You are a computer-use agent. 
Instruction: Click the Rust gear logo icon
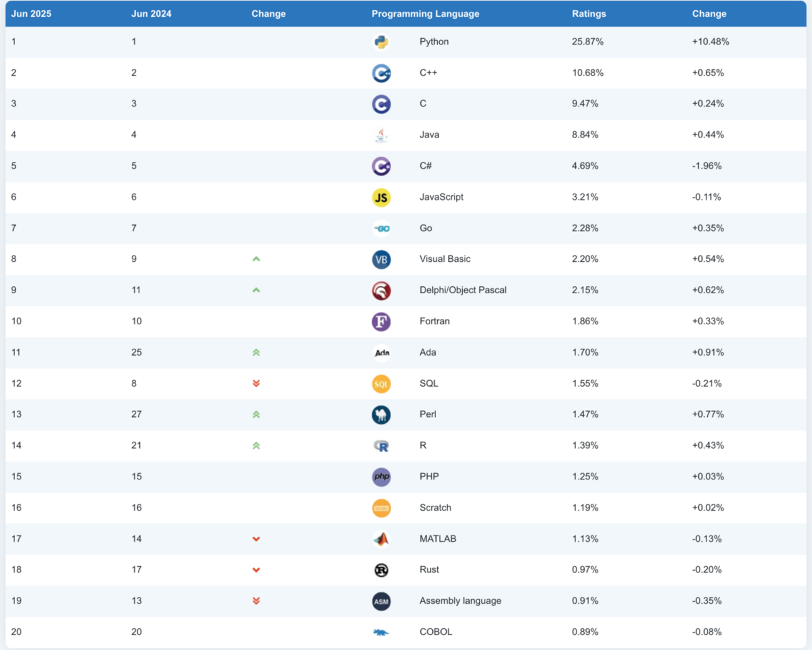[x=381, y=570]
